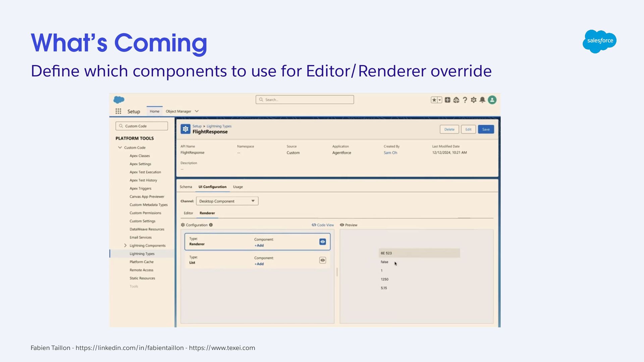Open the Trailhead guidance icon

click(x=456, y=100)
